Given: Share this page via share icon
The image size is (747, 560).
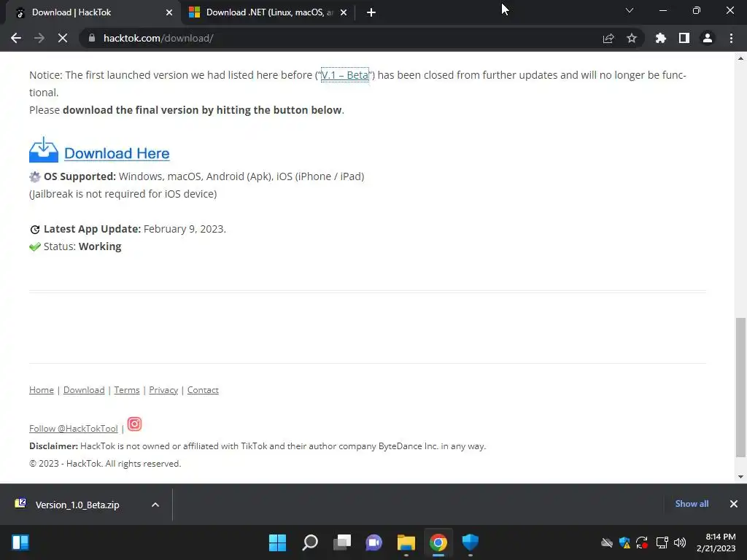Looking at the screenshot, I should click(608, 38).
